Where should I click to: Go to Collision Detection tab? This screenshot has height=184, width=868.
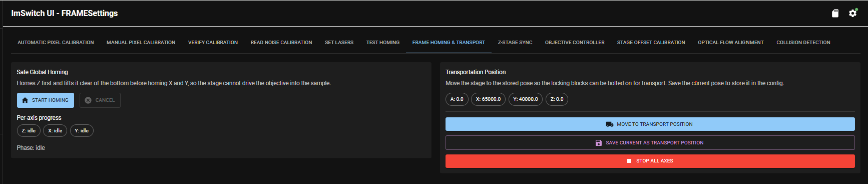coord(803,43)
